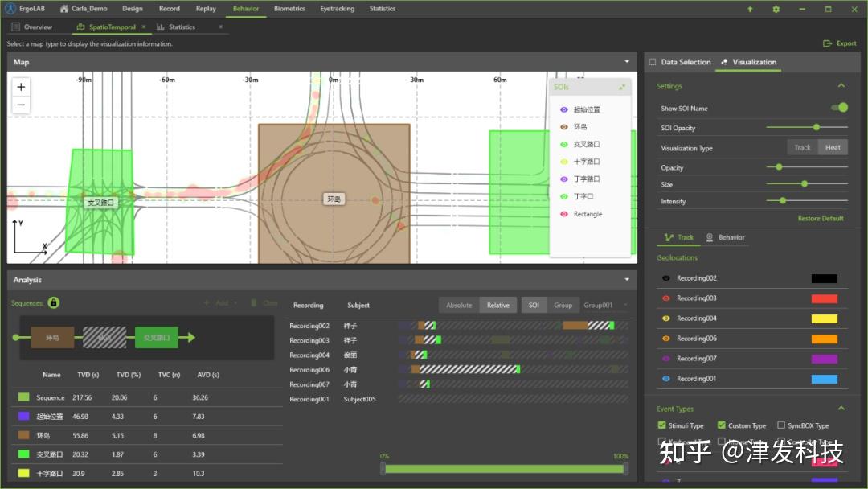
Task: Zoom in the map with plus button
Action: pos(21,87)
